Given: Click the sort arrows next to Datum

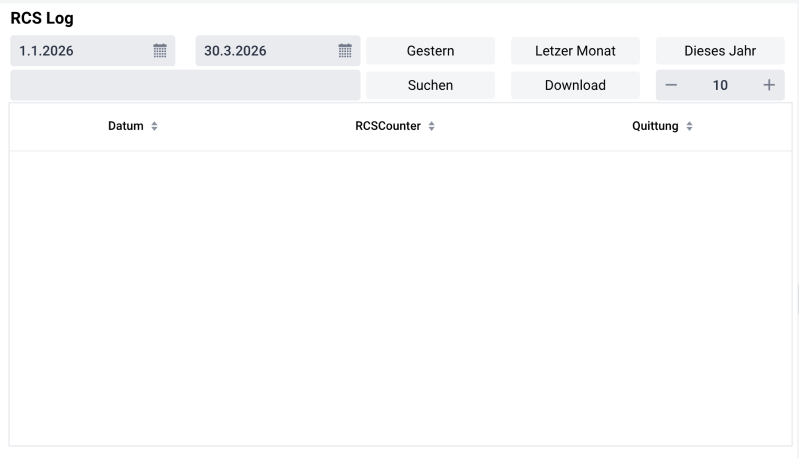Looking at the screenshot, I should [x=154, y=127].
